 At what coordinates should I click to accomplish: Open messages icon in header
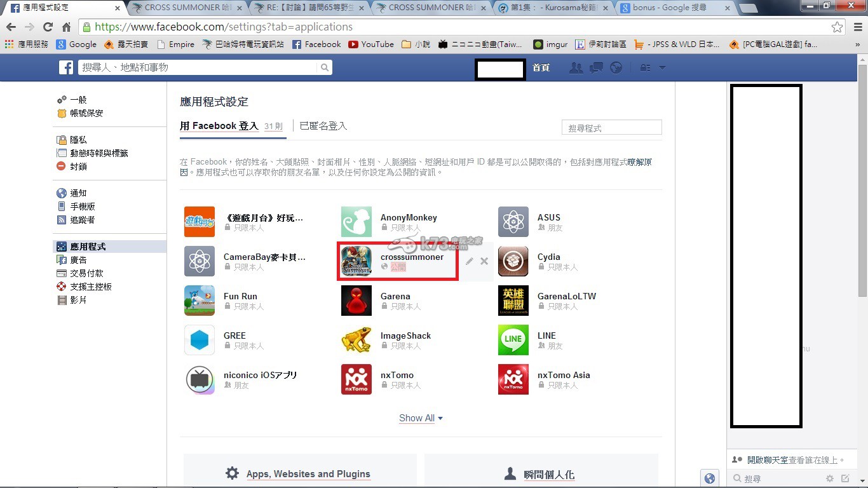pos(596,67)
